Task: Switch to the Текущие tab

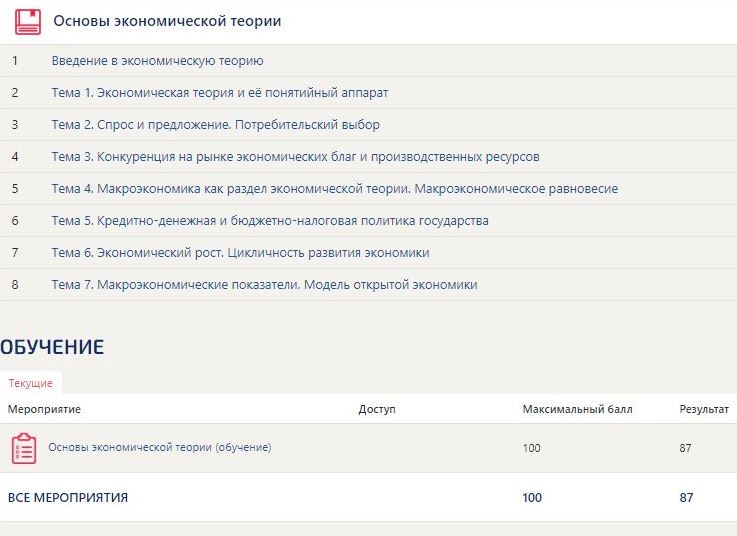Action: pyautogui.click(x=31, y=383)
